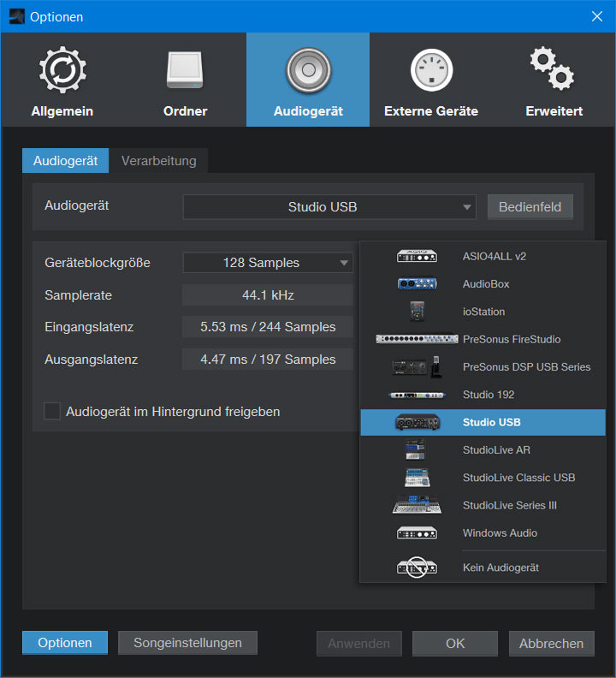
Task: Close the Optionen dialog window
Action: click(597, 16)
